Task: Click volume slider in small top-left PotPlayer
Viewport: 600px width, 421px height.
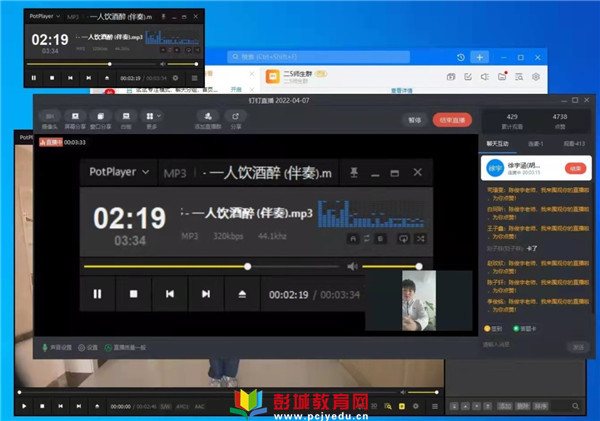Action: pyautogui.click(x=183, y=64)
